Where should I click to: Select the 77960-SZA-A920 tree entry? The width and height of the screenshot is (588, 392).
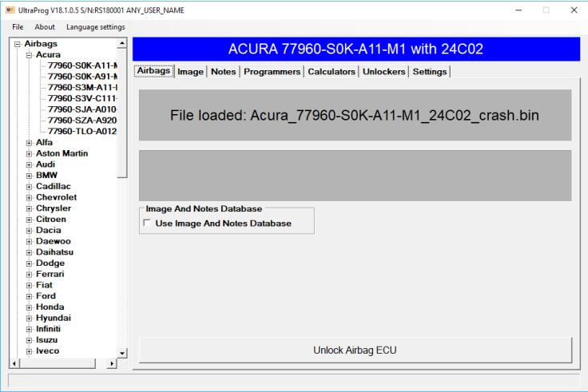click(82, 121)
